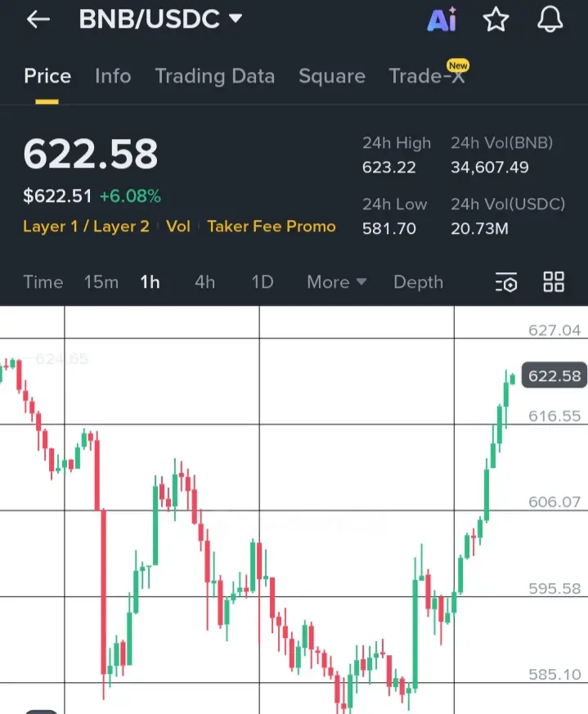
Task: Open the AI assistant icon
Action: coord(442,19)
